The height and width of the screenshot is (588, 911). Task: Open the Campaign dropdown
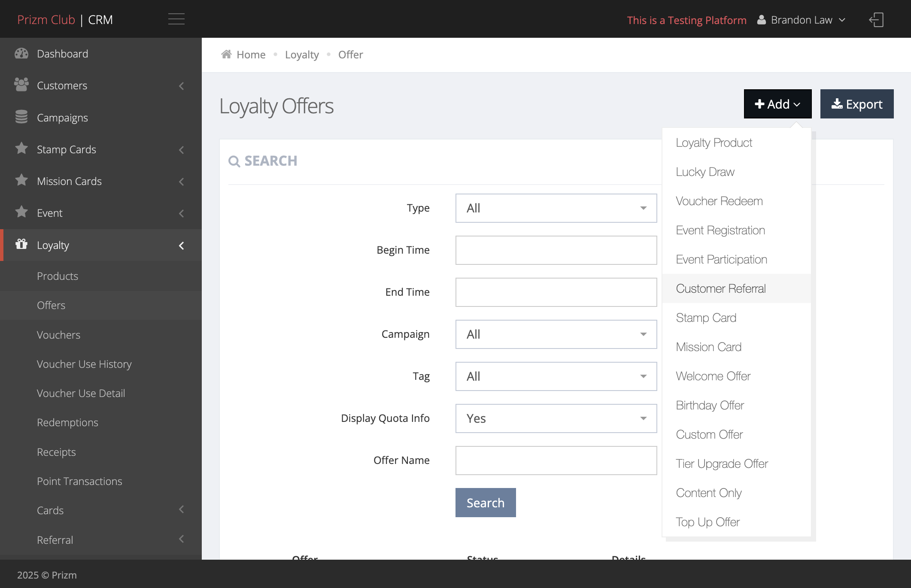tap(556, 334)
